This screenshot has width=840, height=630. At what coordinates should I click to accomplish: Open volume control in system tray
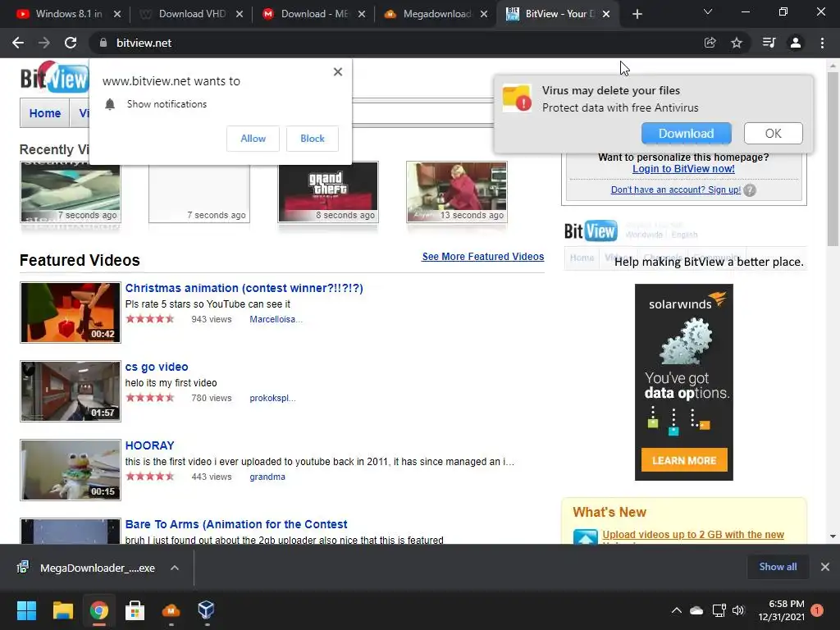tap(738, 610)
